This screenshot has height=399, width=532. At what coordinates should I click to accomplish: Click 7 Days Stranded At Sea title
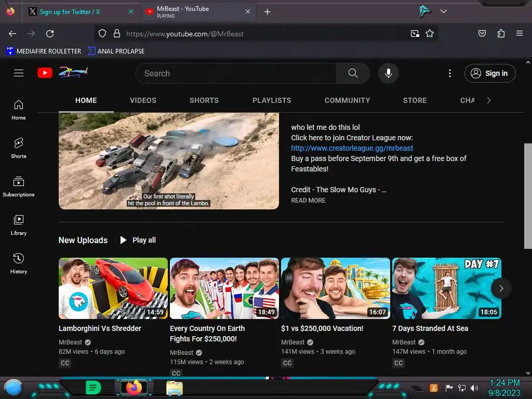tap(430, 328)
